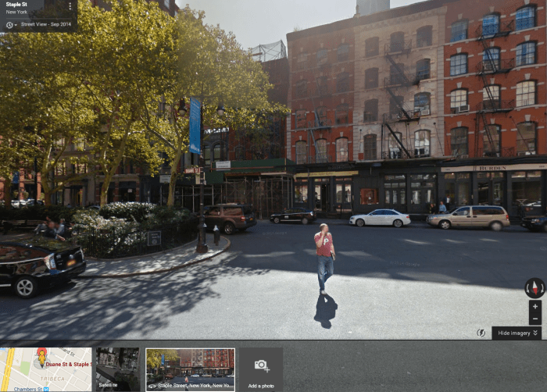Collapse the imagery strip using the double chevron

coord(536,333)
